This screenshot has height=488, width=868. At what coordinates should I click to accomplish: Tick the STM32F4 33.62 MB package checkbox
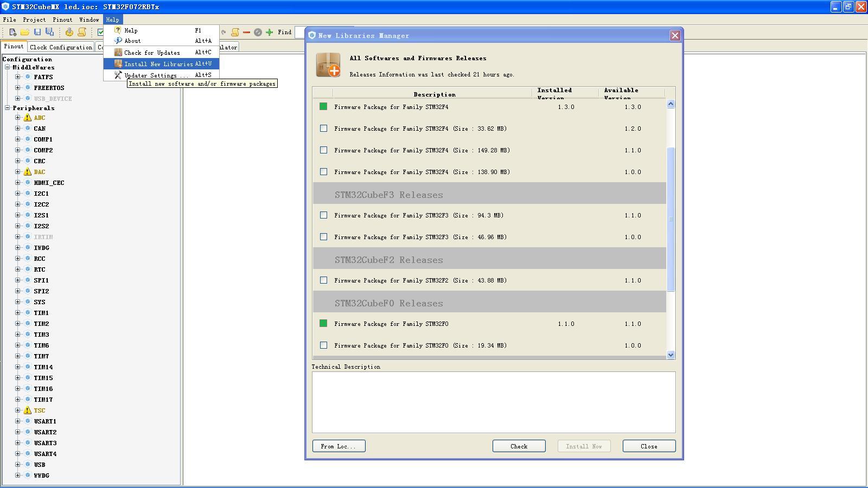(x=323, y=129)
